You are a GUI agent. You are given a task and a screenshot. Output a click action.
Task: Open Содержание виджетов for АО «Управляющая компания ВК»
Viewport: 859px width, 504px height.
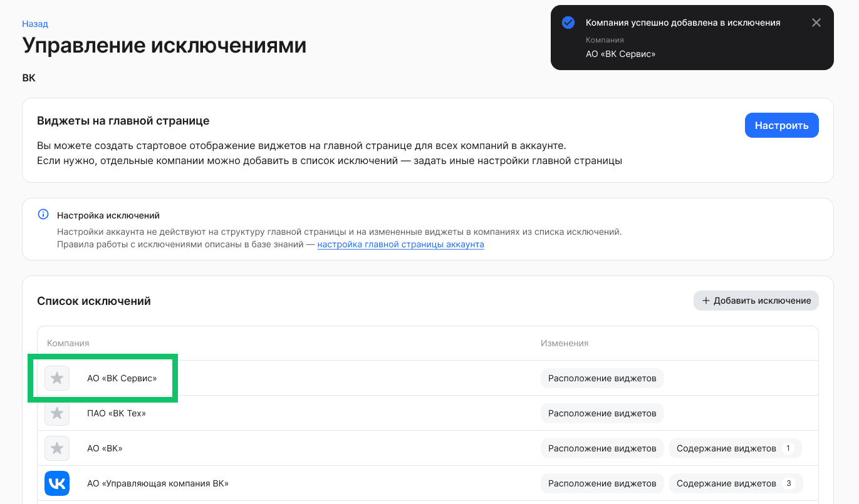click(735, 483)
